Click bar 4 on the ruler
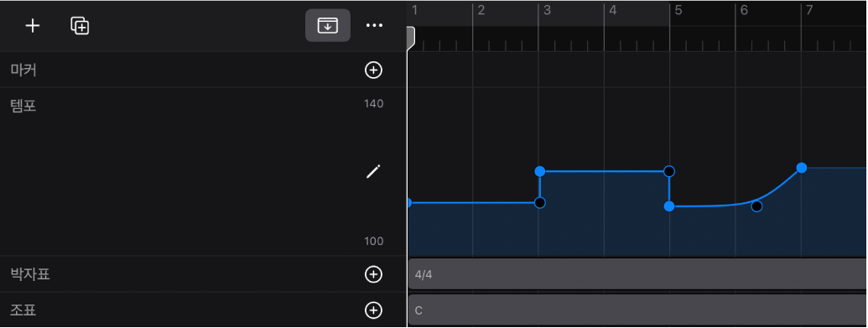Viewport: 868px width, 328px height. pos(613,11)
